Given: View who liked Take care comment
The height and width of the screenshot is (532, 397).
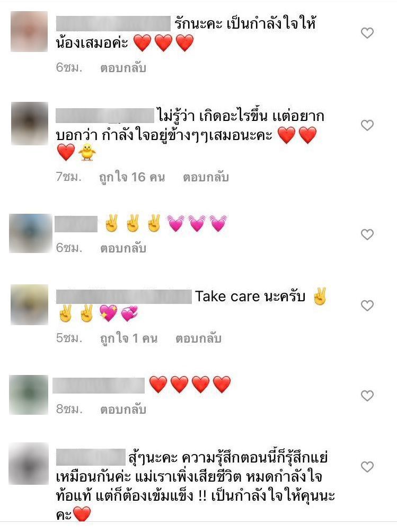Looking at the screenshot, I should 128,338.
